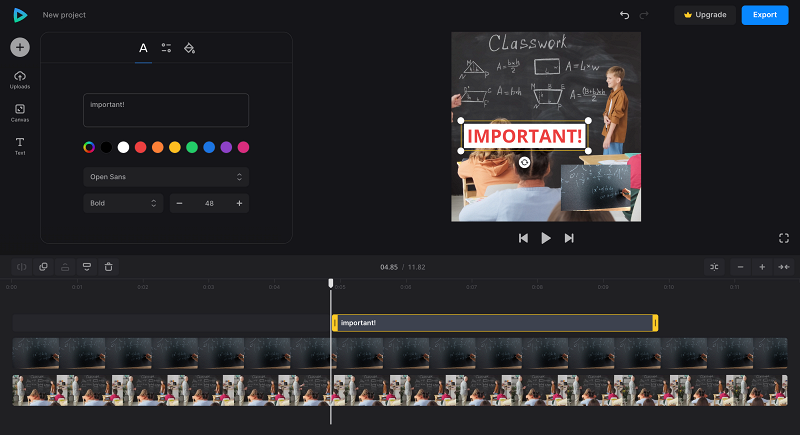Open the Canvas settings panel

(x=20, y=113)
